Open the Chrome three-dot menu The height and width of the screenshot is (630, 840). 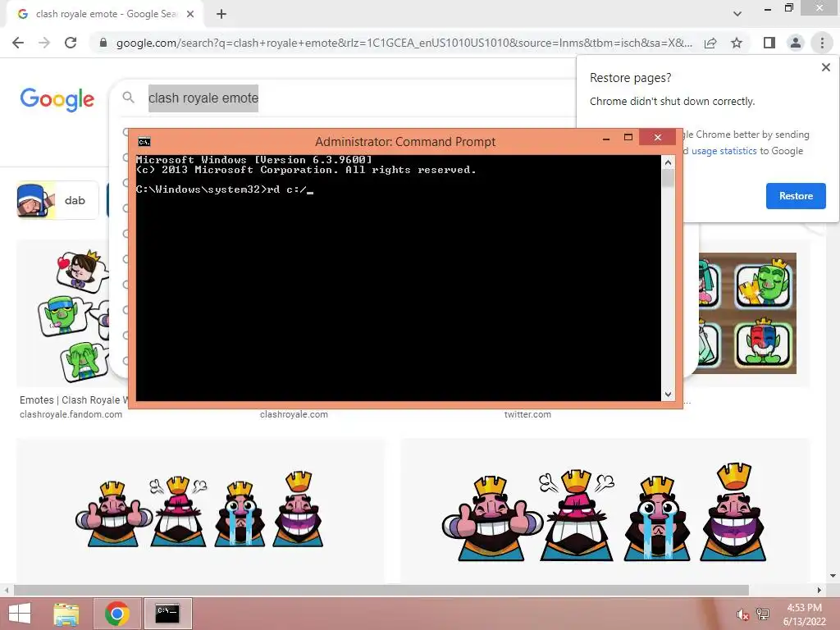822,43
